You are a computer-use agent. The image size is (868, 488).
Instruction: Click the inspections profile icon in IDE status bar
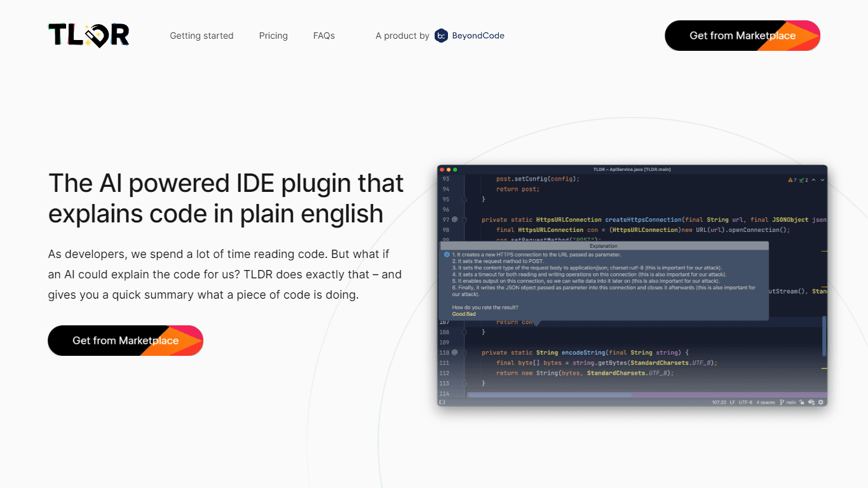(x=811, y=402)
